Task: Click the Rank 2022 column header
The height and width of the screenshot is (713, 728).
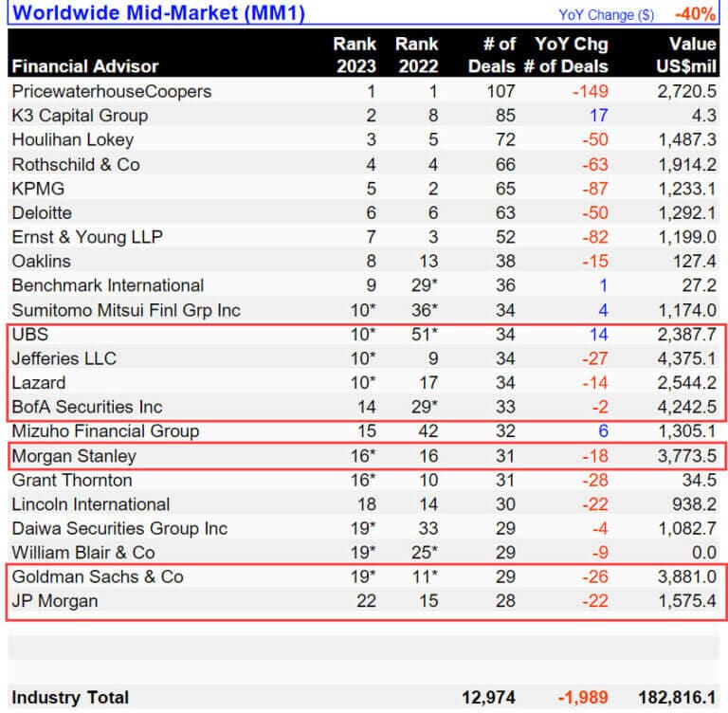Action: pyautogui.click(x=417, y=55)
